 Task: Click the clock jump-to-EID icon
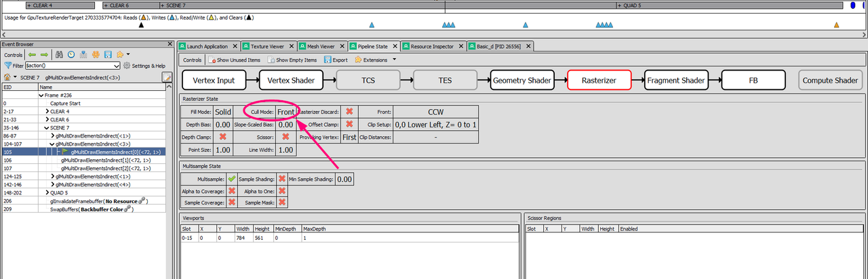pos(72,54)
